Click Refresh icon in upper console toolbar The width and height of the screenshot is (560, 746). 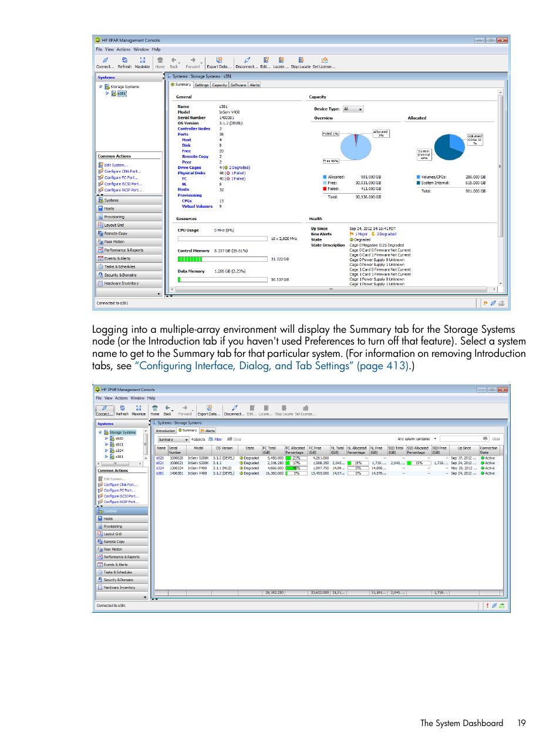point(124,60)
